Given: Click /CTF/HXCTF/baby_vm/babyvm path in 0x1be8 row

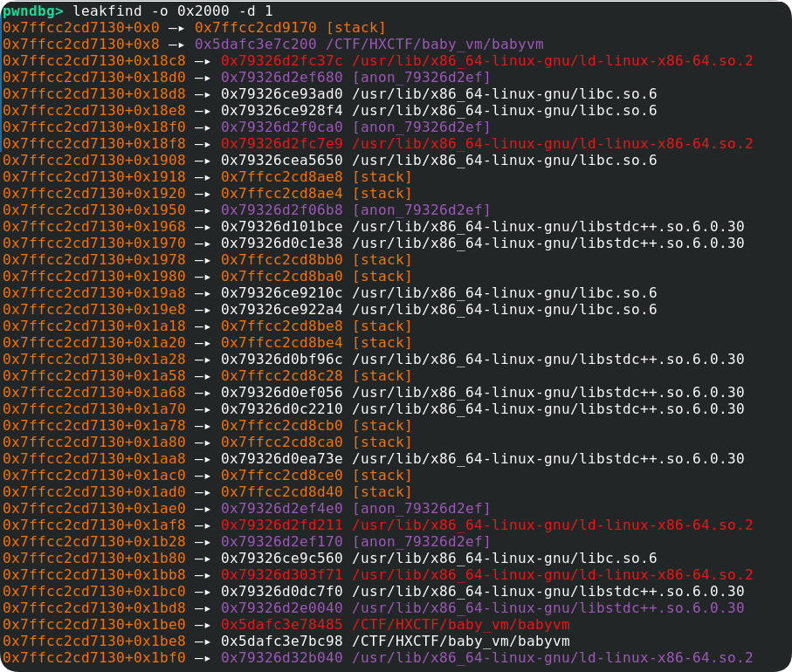Looking at the screenshot, I should (x=461, y=641).
